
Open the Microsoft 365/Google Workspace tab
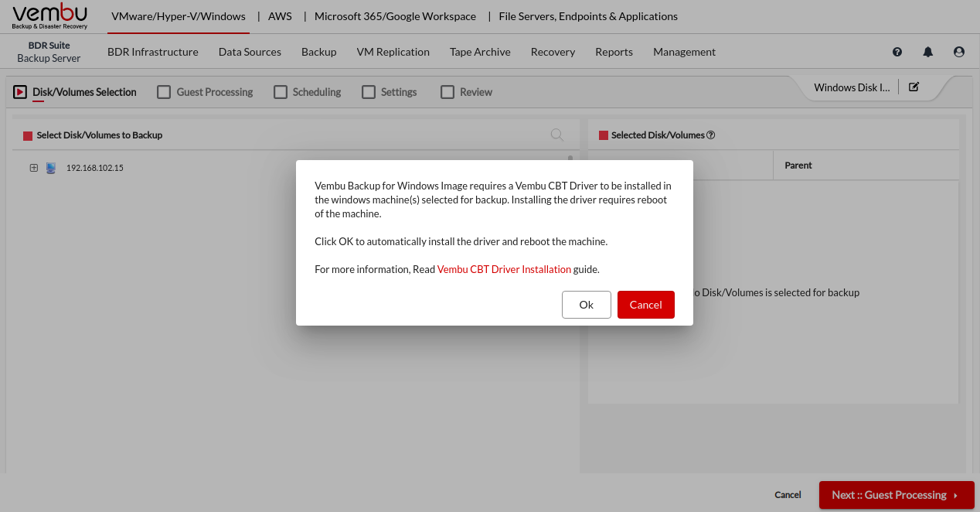[395, 16]
